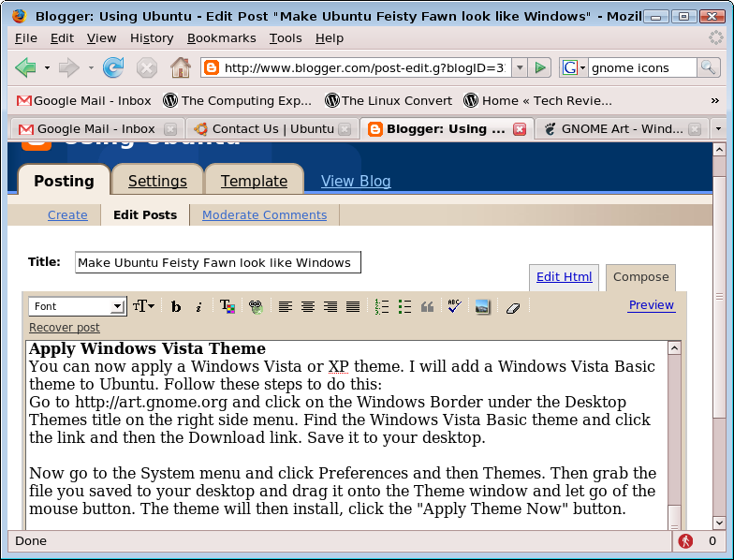Image resolution: width=734 pixels, height=560 pixels.
Task: Align text right in editor
Action: click(330, 307)
